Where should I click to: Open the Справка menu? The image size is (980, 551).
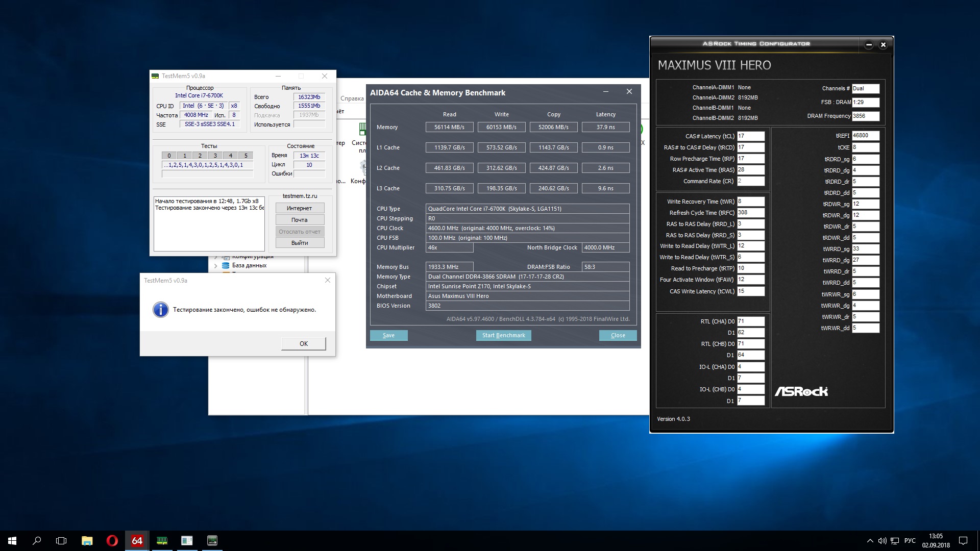pos(352,98)
